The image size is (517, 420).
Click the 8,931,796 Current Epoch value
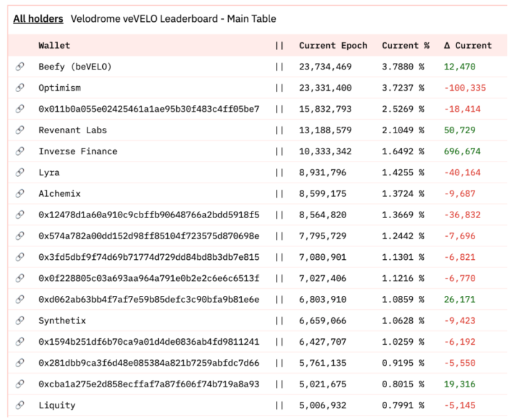pos(322,172)
